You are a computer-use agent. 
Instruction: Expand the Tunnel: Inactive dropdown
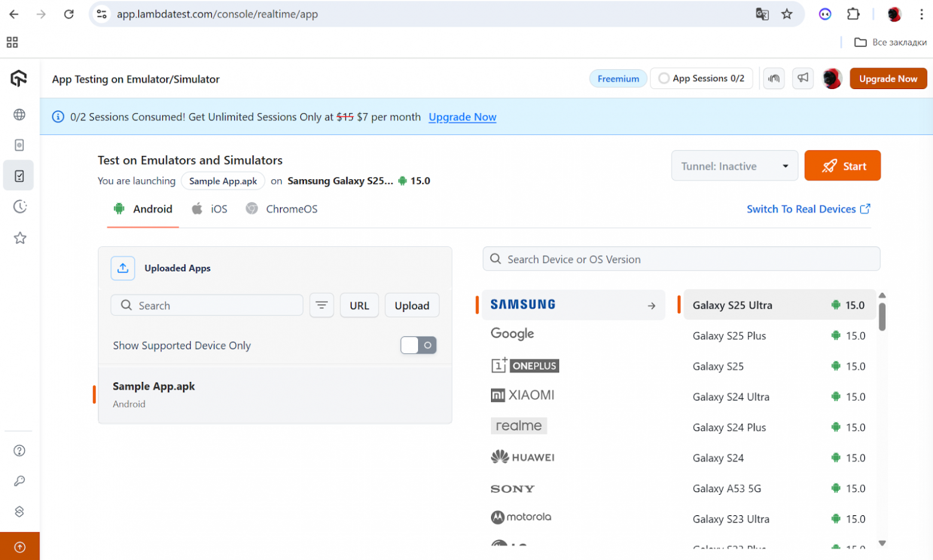pyautogui.click(x=734, y=166)
